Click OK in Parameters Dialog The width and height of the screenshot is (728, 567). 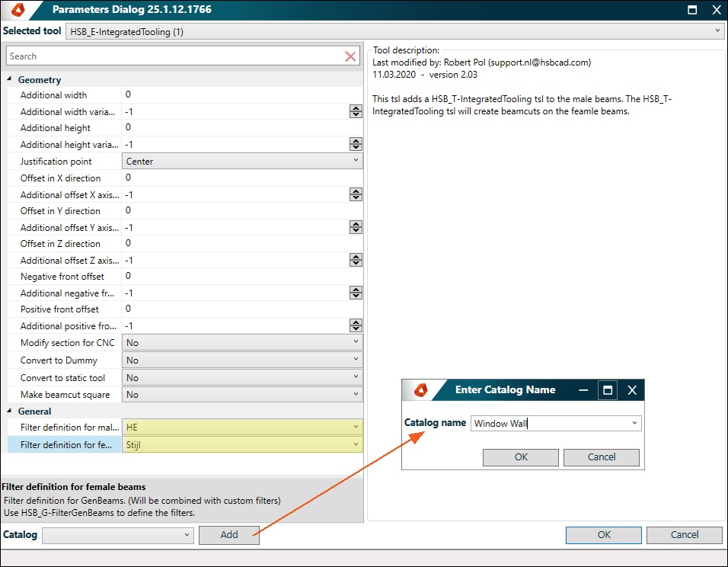604,535
